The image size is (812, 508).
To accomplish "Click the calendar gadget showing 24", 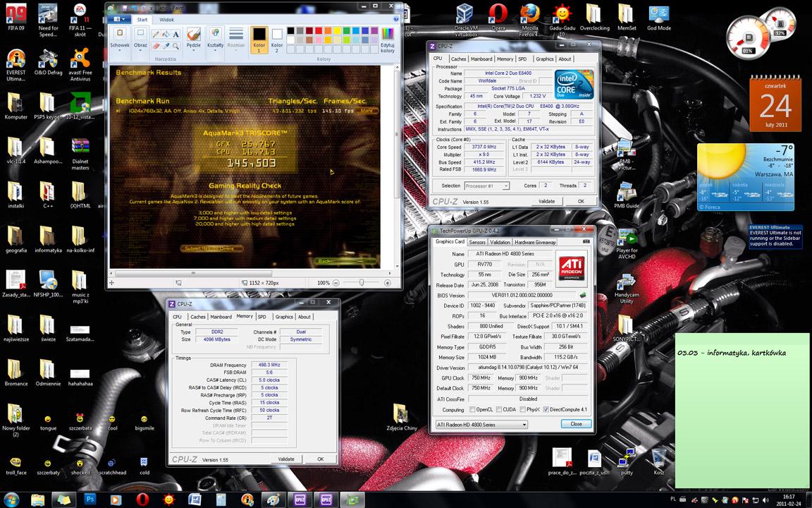I will pos(775,103).
